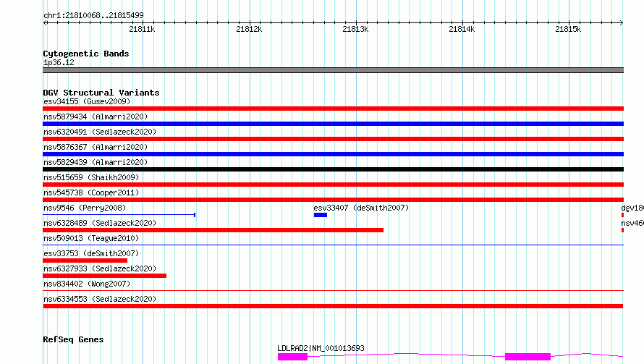Select the red bar under nsv6334553

333,306
